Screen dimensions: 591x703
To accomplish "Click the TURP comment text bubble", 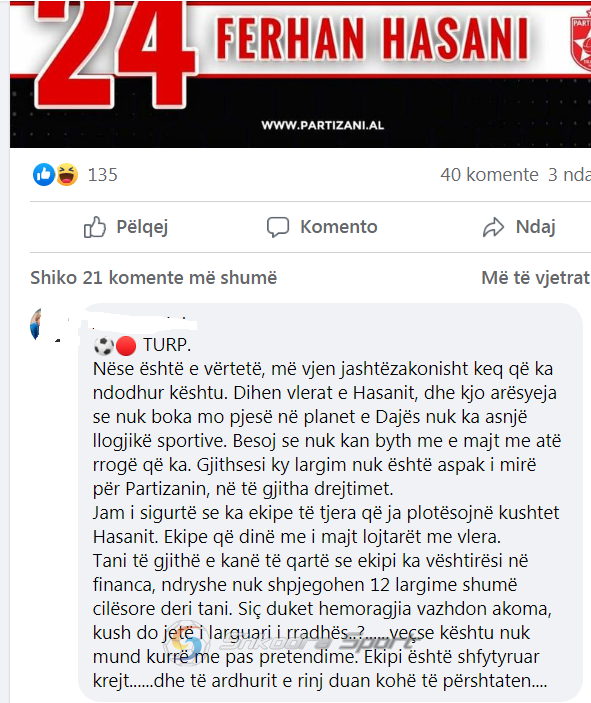I will coord(330,502).
